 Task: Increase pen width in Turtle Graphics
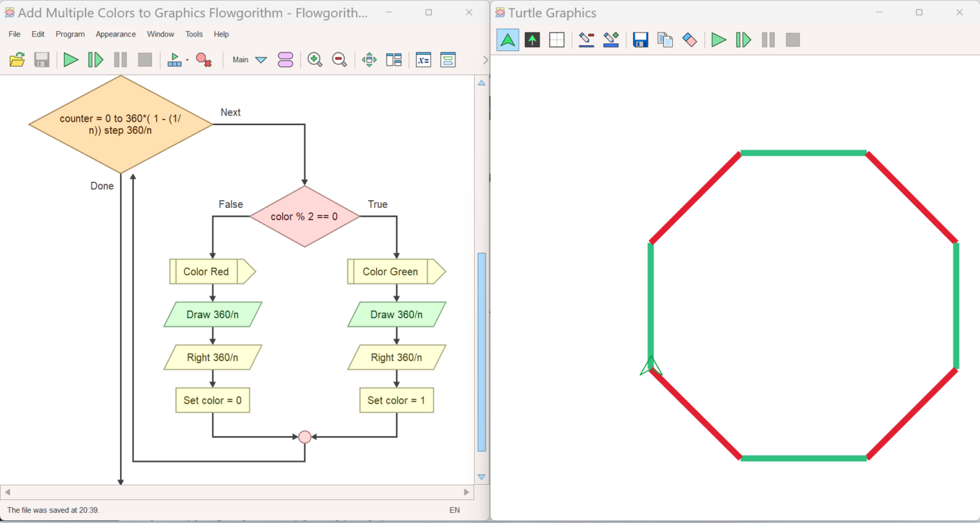(611, 40)
